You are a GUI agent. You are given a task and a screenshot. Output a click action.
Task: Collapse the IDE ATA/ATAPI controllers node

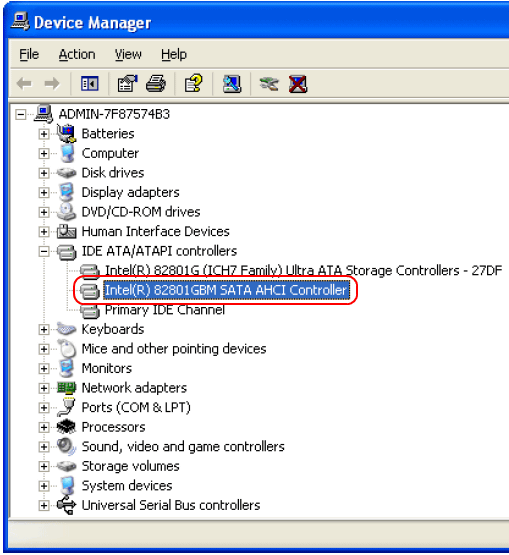tap(44, 251)
